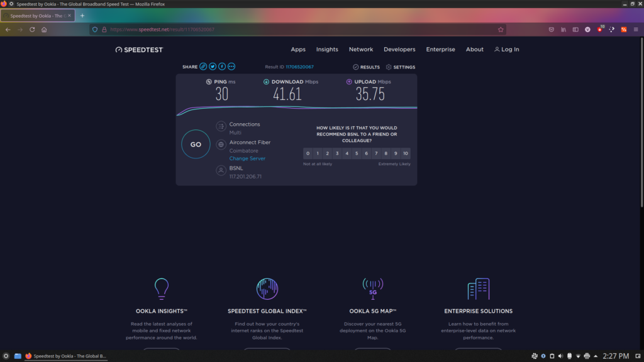The height and width of the screenshot is (362, 644).
Task: Open Result ID 11706520067 link
Action: pyautogui.click(x=299, y=67)
